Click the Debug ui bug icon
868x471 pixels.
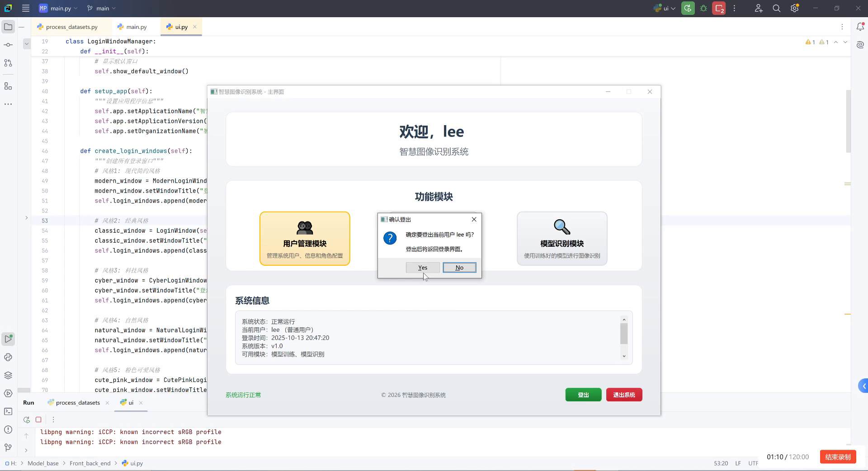[703, 8]
